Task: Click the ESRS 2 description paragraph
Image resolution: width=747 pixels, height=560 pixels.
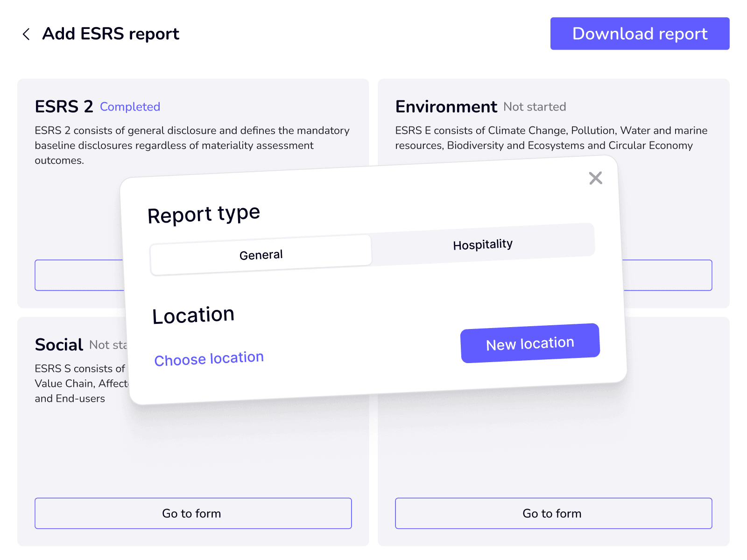Action: 192,145
